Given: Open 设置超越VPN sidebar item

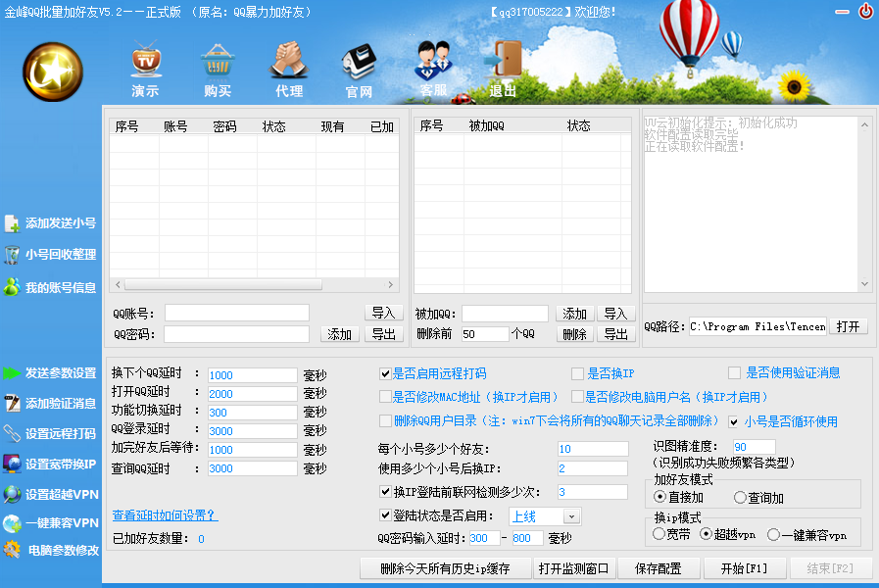Looking at the screenshot, I should click(x=51, y=494).
